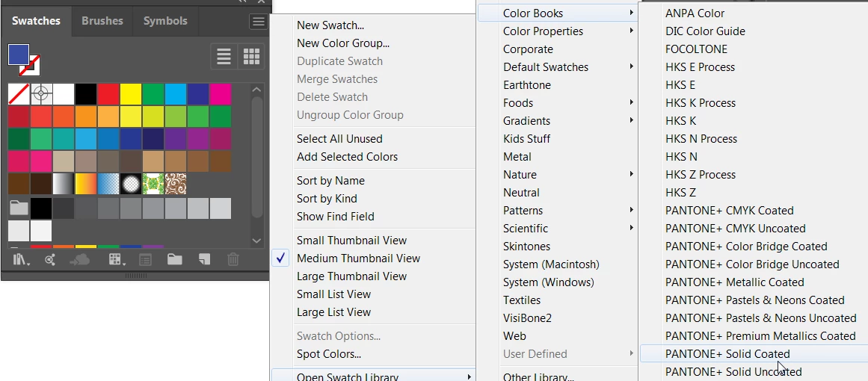Image resolution: width=868 pixels, height=381 pixels.
Task: Select the Registration crosshair swatch
Action: point(42,94)
